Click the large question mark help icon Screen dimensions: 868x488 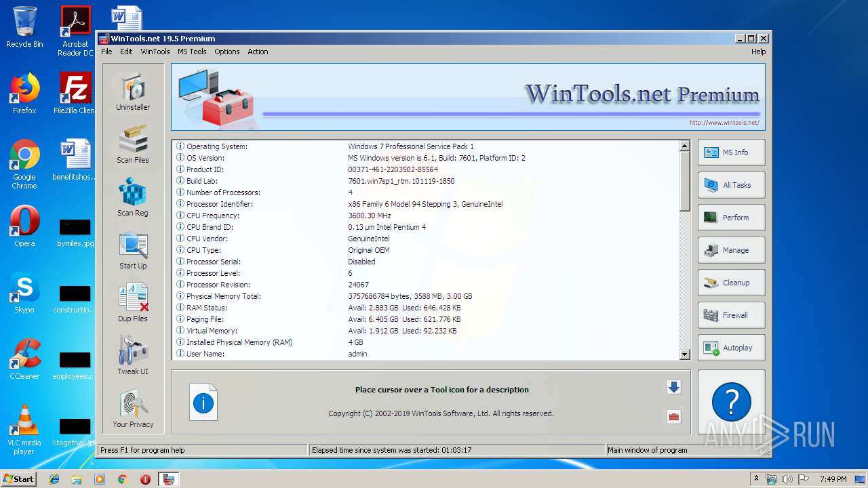point(732,402)
